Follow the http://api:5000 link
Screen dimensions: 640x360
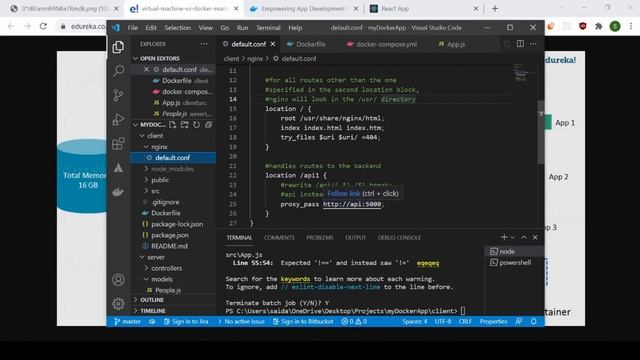coord(352,204)
